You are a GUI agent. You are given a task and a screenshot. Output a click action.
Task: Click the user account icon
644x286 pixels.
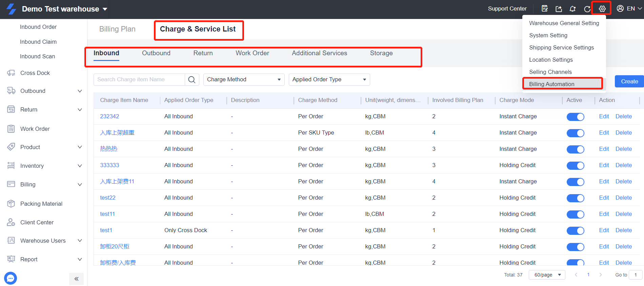(620, 8)
